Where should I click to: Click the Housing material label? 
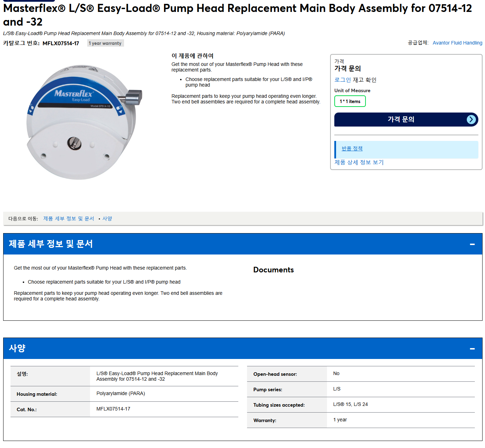pyautogui.click(x=37, y=394)
